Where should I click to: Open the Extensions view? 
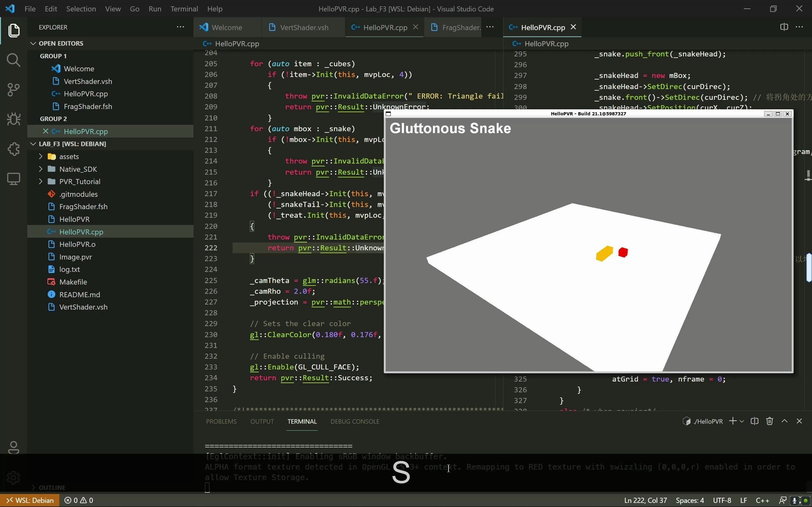pyautogui.click(x=13, y=149)
